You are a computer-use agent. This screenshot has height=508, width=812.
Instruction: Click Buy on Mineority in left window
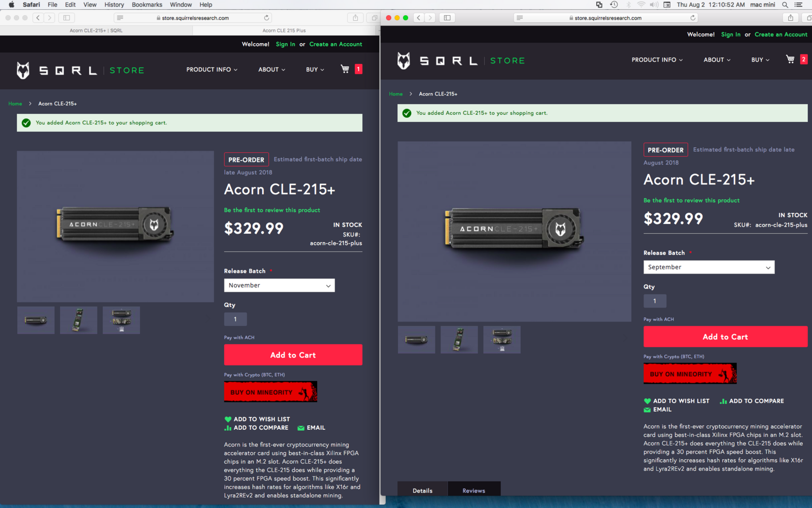[x=270, y=392]
